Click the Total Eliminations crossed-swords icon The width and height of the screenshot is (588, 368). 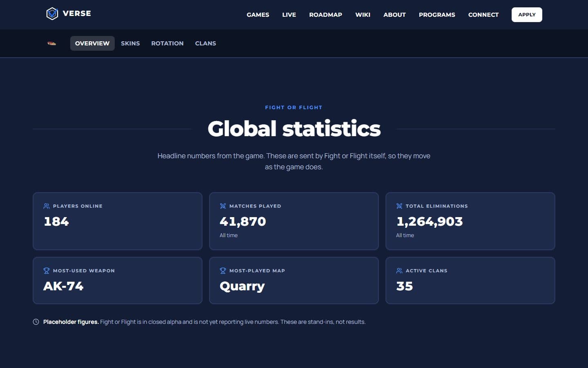pos(399,206)
